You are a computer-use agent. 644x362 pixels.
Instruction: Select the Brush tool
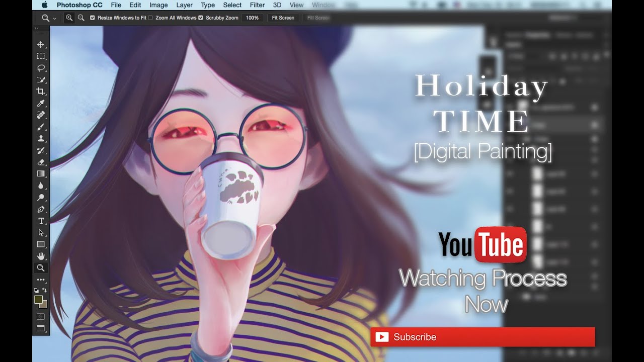tap(41, 127)
